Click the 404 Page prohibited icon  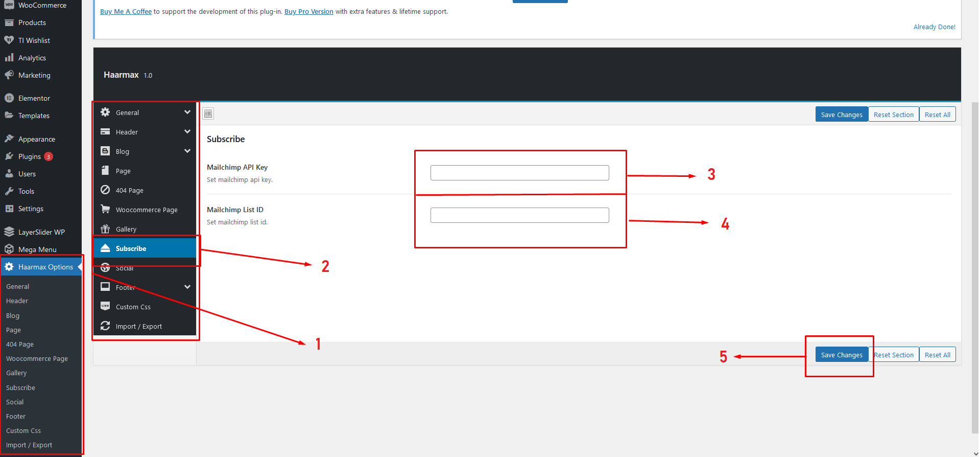click(105, 190)
